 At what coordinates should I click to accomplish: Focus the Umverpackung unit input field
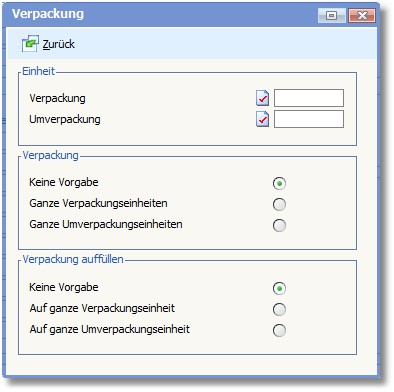coord(309,119)
